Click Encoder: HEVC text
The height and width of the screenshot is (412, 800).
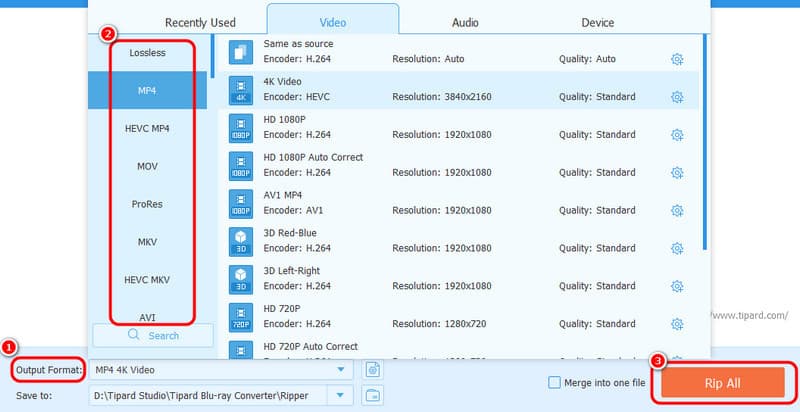296,97
